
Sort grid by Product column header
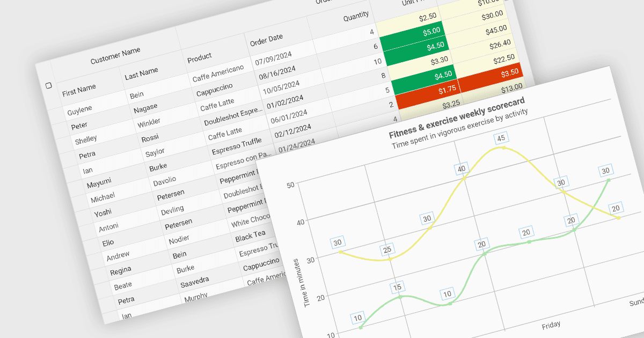click(199, 58)
